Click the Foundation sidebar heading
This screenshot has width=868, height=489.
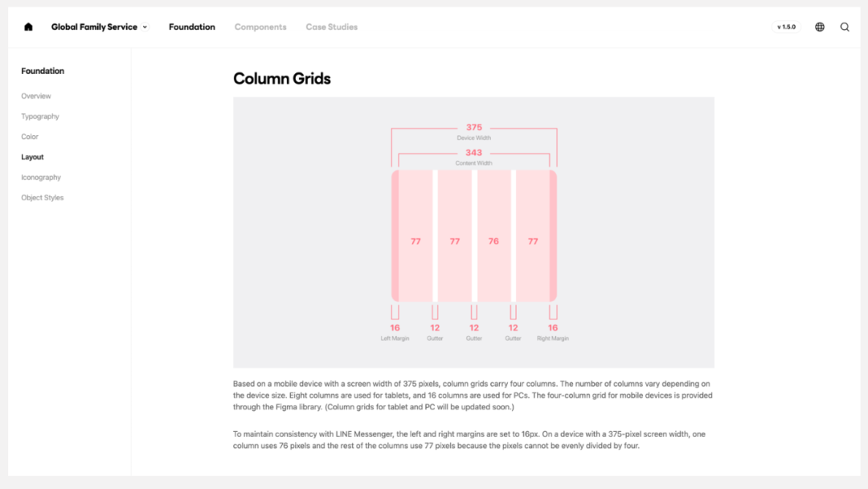[x=43, y=71]
